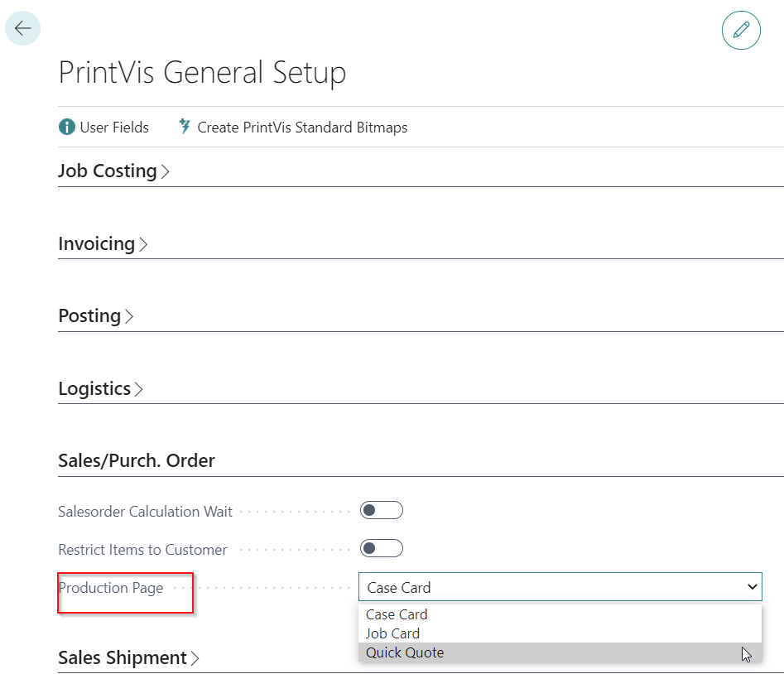Select Case Card from the dropdown list
The height and width of the screenshot is (674, 784).
pyautogui.click(x=560, y=614)
